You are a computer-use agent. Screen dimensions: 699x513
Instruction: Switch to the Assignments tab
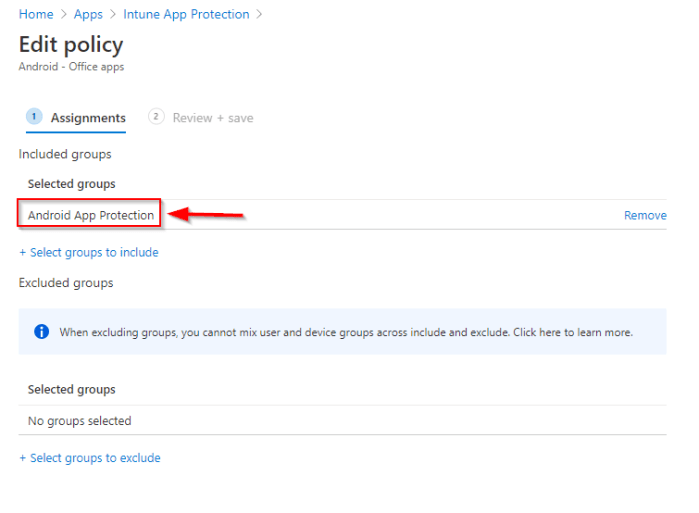[x=88, y=118]
